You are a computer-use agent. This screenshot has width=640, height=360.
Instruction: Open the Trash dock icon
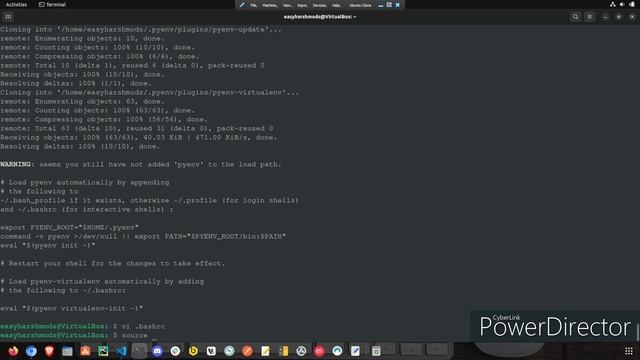point(376,351)
